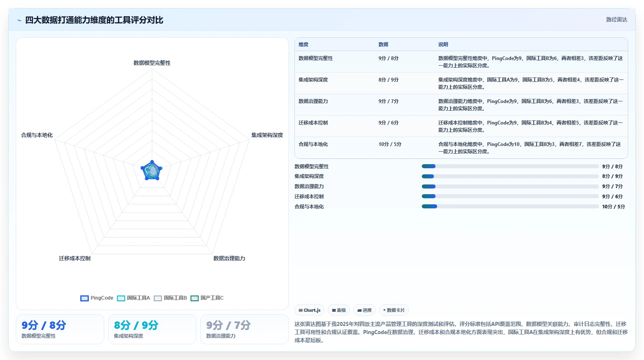Click radar axis label 迁移成本控制
The image size is (644, 360).
75,258
